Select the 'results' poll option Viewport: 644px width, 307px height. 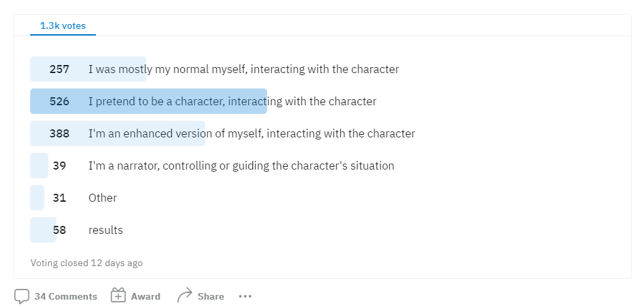coord(105,230)
